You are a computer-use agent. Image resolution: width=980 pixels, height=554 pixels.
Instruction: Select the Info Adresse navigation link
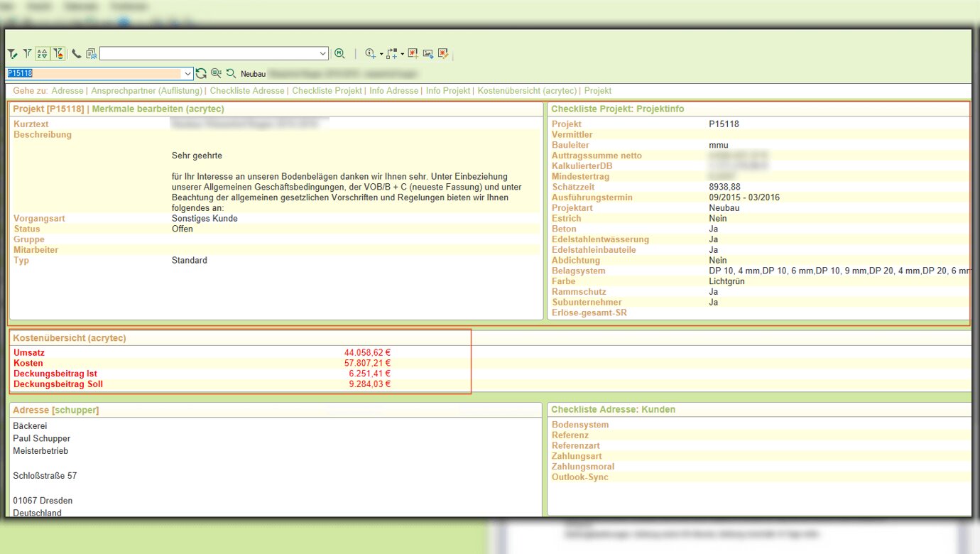tap(393, 91)
